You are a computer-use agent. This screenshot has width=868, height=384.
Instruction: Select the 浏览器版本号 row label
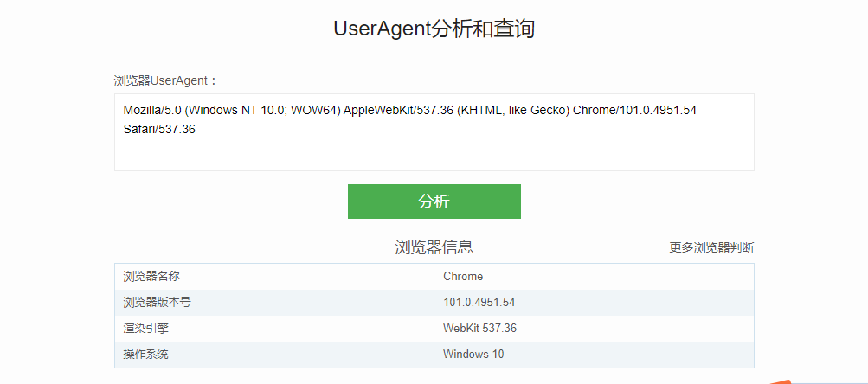[157, 303]
